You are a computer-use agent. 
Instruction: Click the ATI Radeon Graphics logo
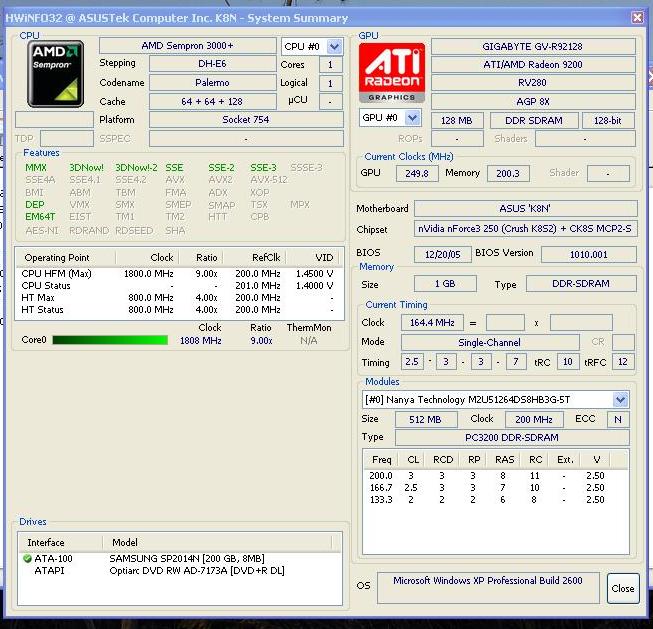[391, 73]
